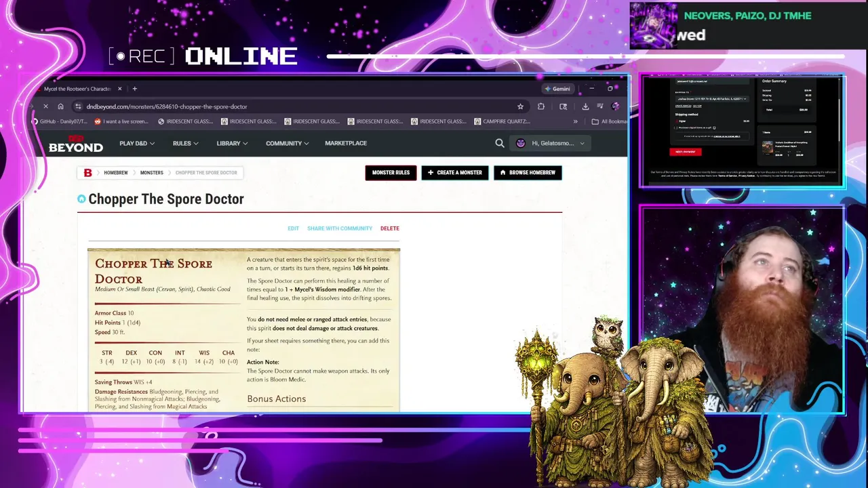Click CREATE A MONSTER button
Viewport: 868px width, 488px height.
[455, 173]
